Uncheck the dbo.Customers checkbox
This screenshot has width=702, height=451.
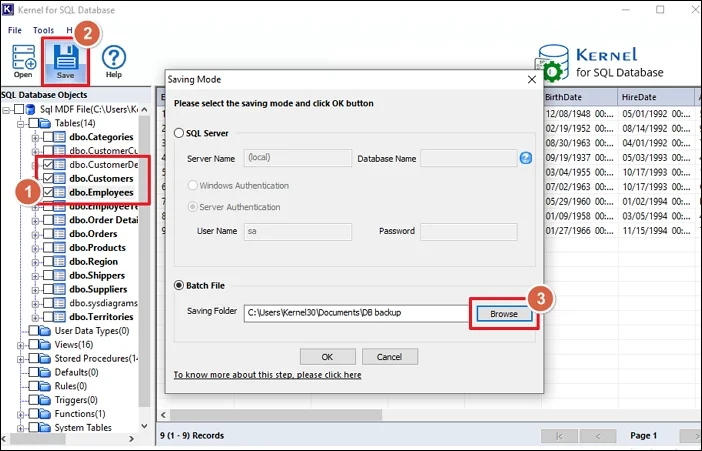[x=48, y=178]
